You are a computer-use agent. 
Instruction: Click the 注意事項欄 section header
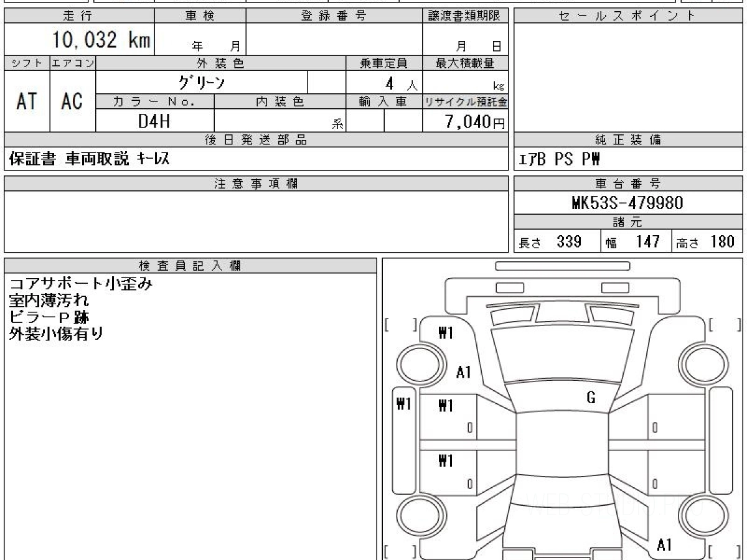coord(256,184)
